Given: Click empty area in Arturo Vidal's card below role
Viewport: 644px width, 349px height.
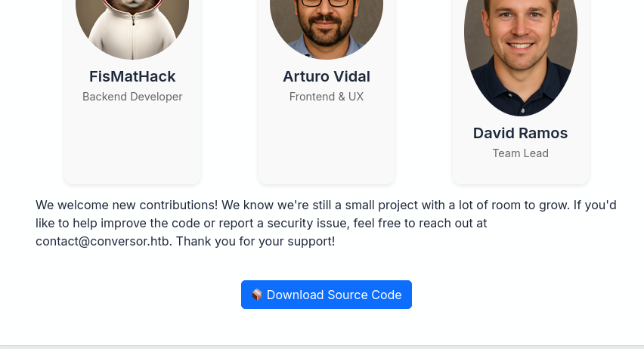Looking at the screenshot, I should 327,144.
